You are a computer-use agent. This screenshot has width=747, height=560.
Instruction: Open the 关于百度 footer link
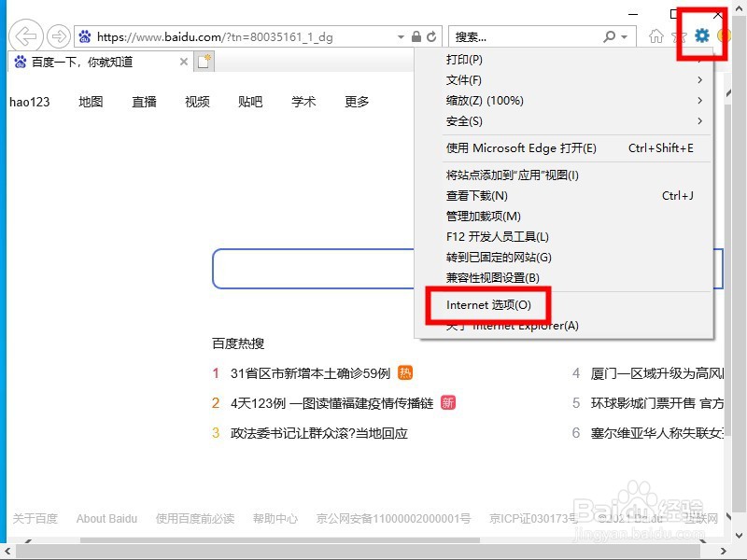tap(35, 518)
